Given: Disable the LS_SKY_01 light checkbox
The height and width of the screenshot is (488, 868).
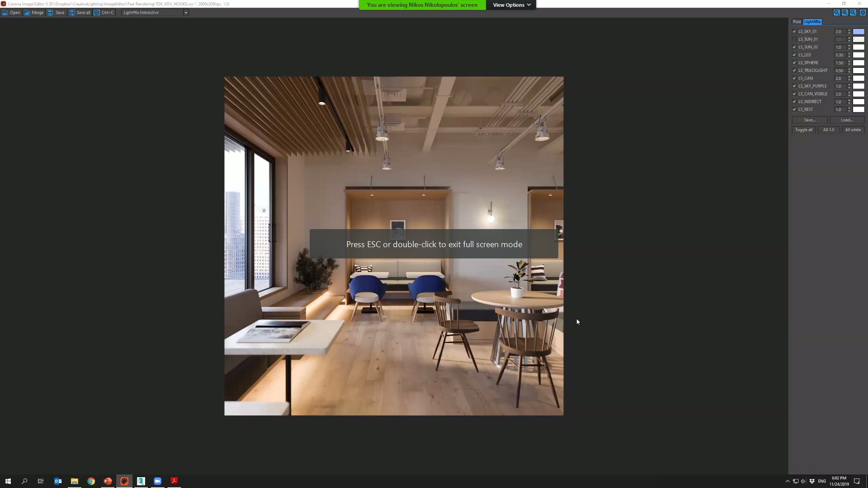Looking at the screenshot, I should 794,32.
